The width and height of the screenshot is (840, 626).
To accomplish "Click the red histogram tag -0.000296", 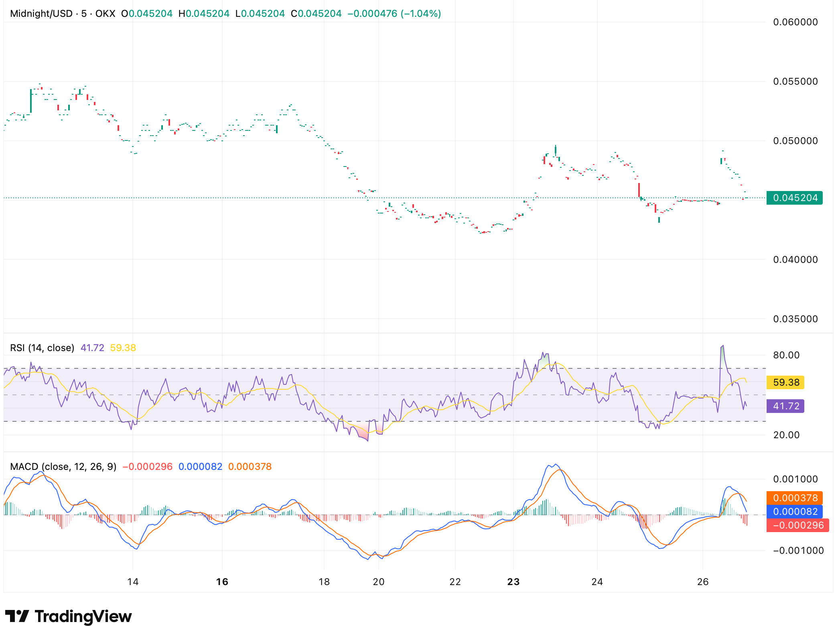I will click(x=798, y=525).
